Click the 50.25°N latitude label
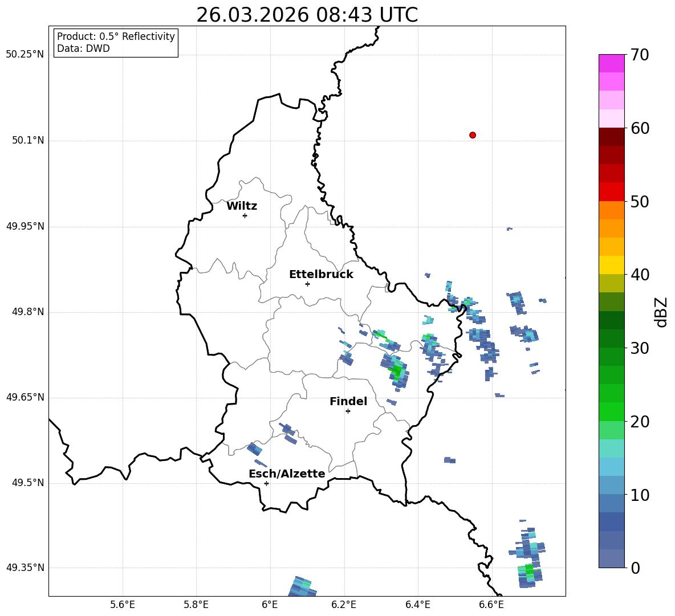675x616 pixels. pos(25,55)
